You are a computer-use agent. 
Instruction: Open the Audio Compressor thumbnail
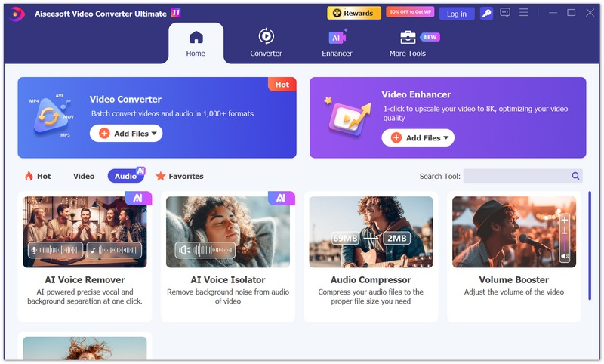pyautogui.click(x=371, y=232)
